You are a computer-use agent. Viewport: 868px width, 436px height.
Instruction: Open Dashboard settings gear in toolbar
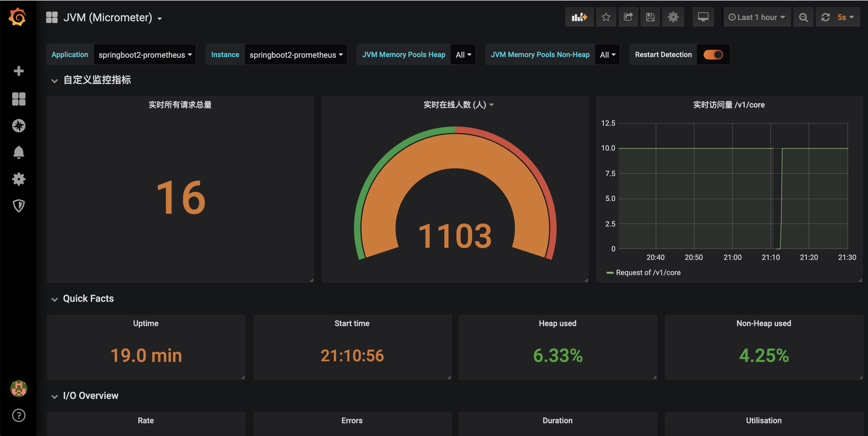pos(673,17)
